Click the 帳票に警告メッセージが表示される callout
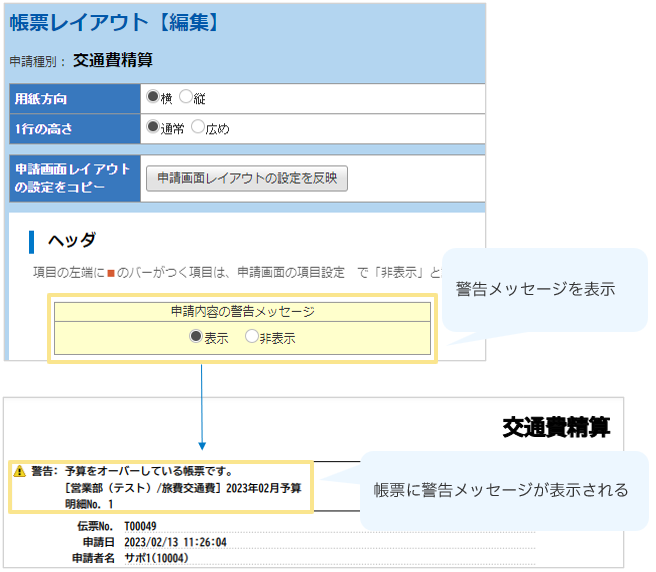656x572 pixels. point(500,490)
